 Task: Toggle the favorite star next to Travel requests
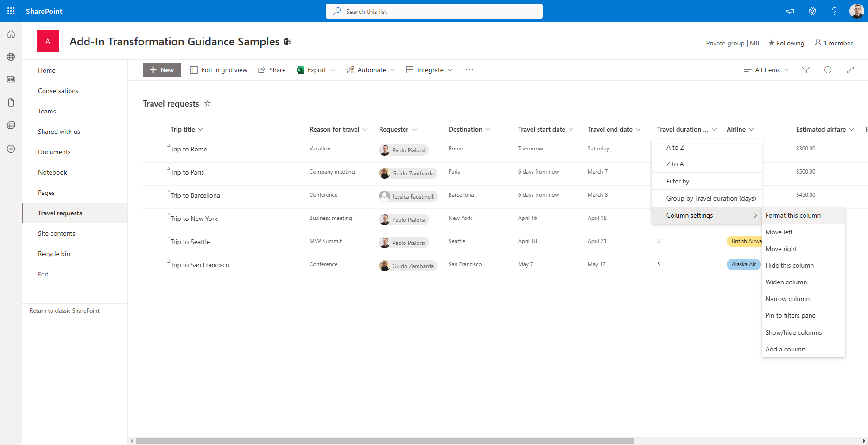tap(208, 103)
